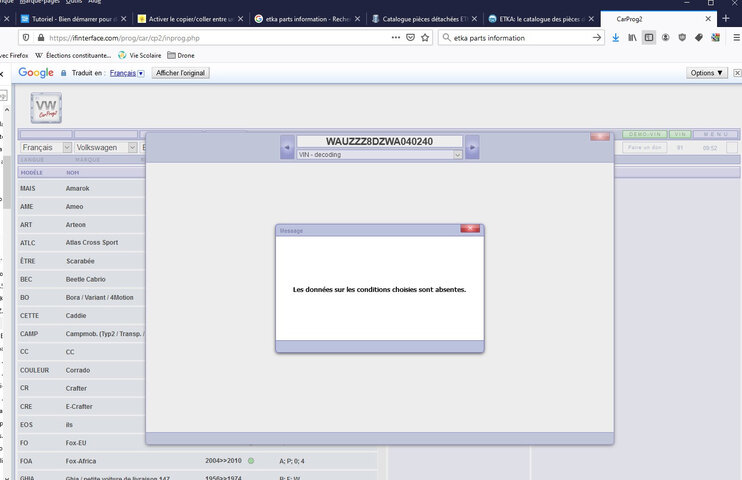Viewport: 742px width, 480px height.
Task: Click the VIN field WAUZZZ8DZWA040240
Action: pos(380,141)
